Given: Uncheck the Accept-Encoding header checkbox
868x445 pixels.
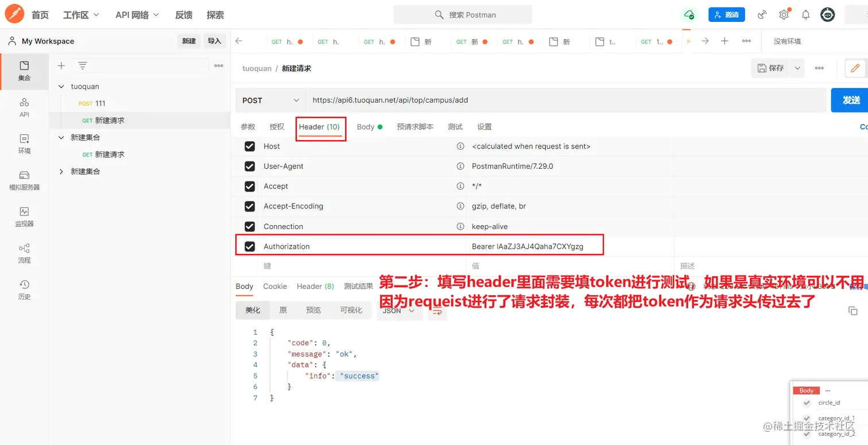Looking at the screenshot, I should (x=250, y=206).
